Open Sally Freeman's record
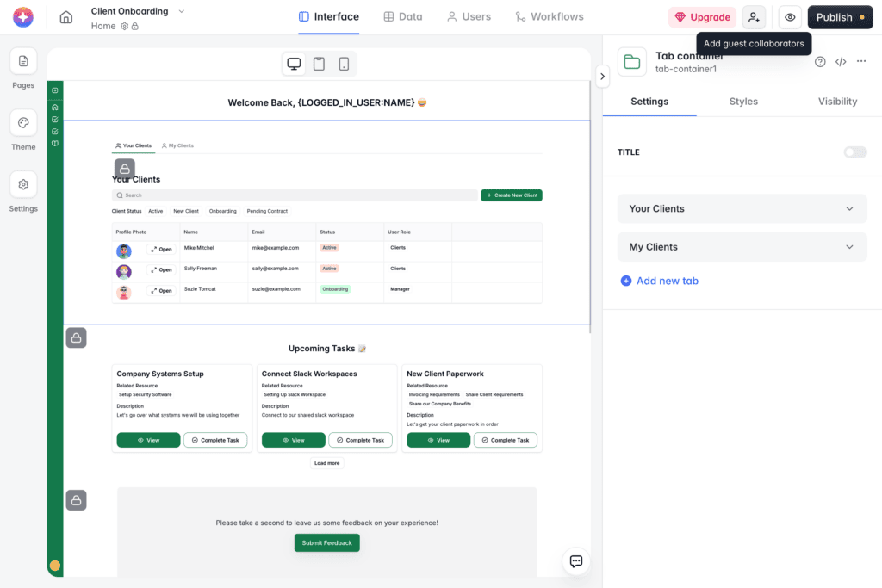The height and width of the screenshot is (588, 882). [x=161, y=269]
